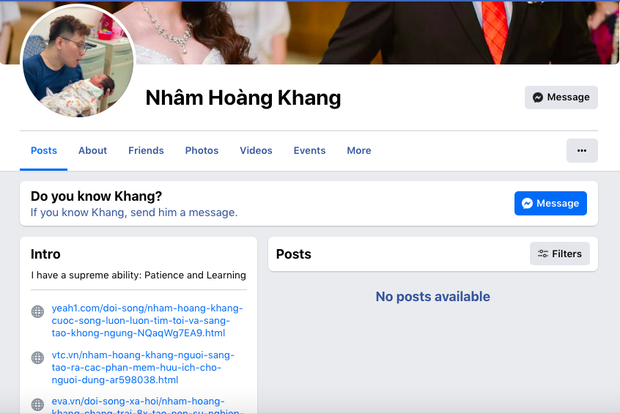Viewport: 620px width, 414px height.
Task: Open the Events tab
Action: (309, 151)
